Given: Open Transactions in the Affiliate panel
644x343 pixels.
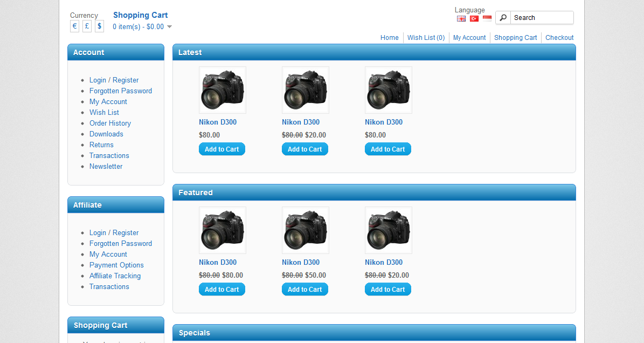Looking at the screenshot, I should [x=109, y=287].
